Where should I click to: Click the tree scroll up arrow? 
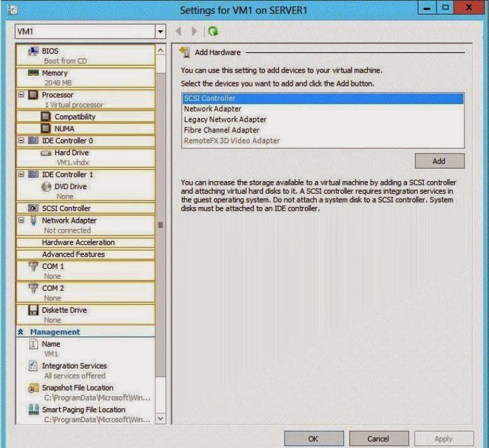(160, 50)
